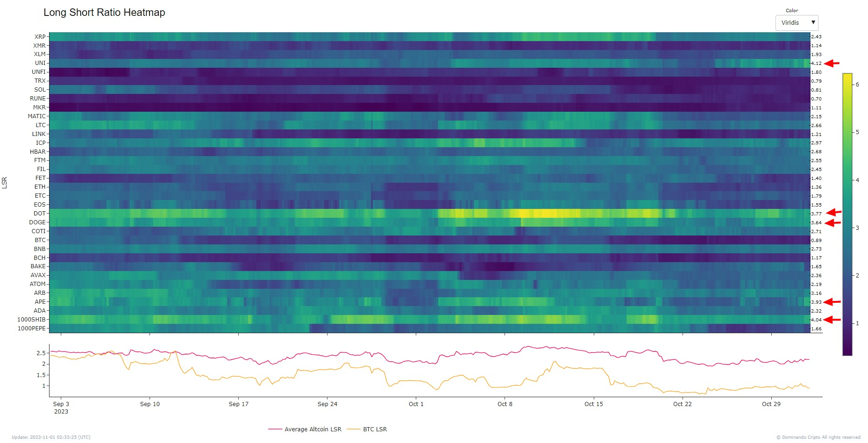Screen dimensions: 868x443
Task: Click the Color label above the dropdown
Action: point(791,10)
